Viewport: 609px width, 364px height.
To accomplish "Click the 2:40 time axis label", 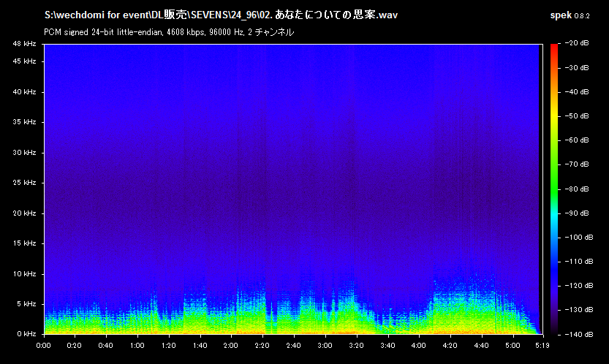I will [294, 346].
